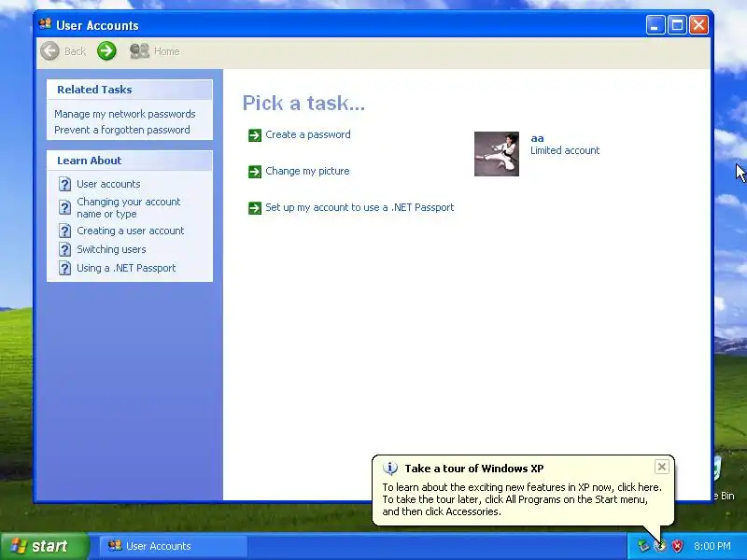
Task: Click the help icon next to User accounts
Action: [64, 184]
